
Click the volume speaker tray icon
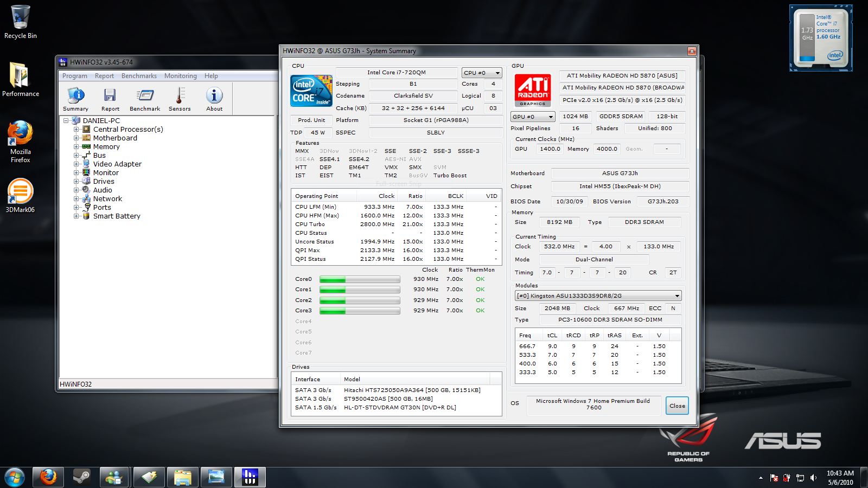813,478
